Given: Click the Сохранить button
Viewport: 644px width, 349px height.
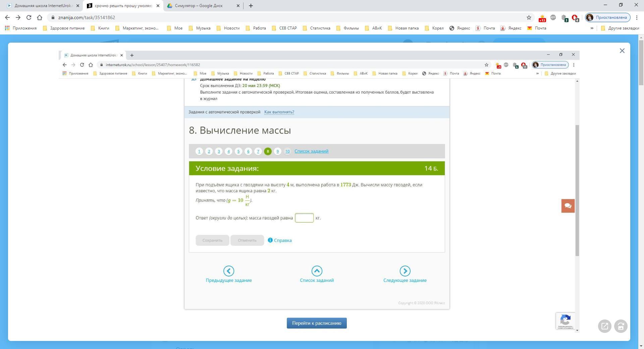Looking at the screenshot, I should pos(212,240).
